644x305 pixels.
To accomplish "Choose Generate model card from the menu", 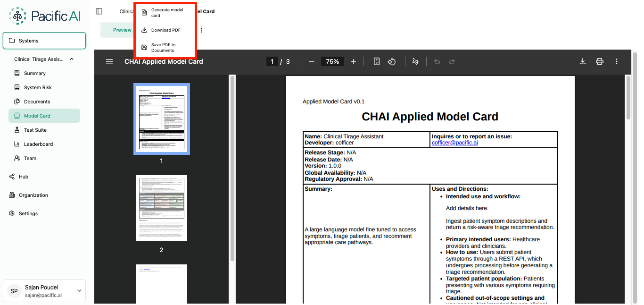I will [x=165, y=12].
